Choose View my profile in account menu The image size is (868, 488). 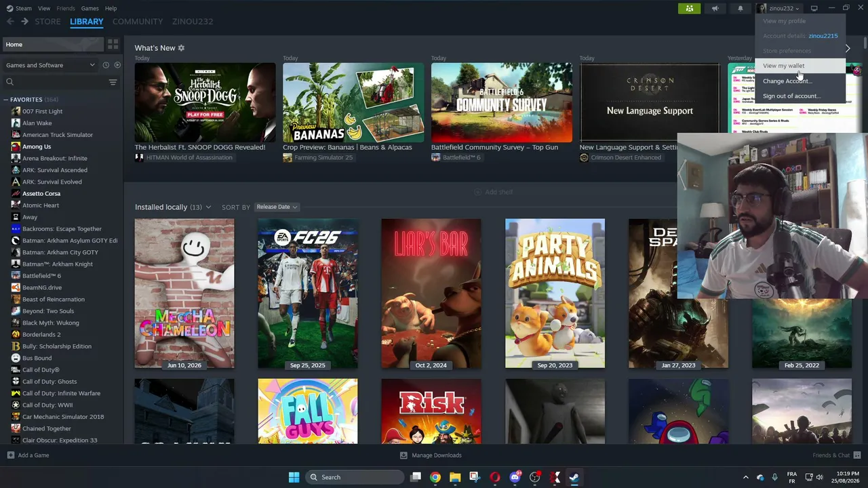[x=800, y=21]
